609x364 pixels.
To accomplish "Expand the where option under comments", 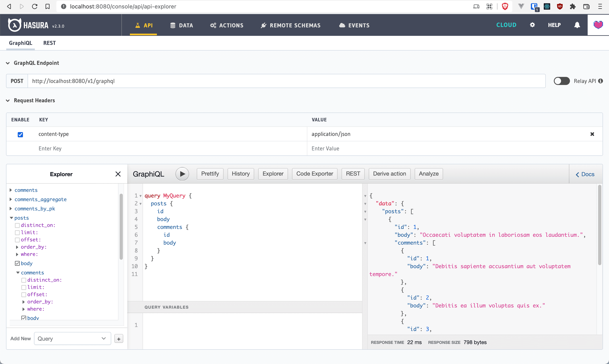I will tap(23, 309).
